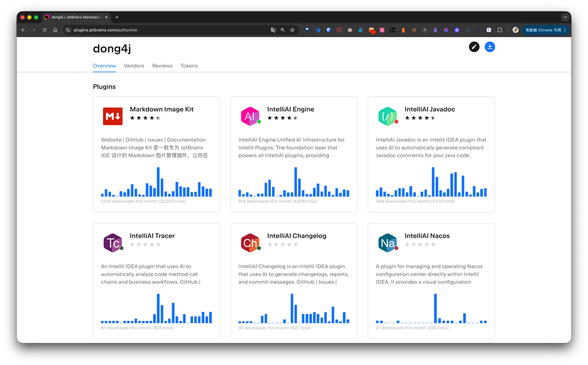Click the IntelliAI Javadoc green logo
This screenshot has width=588, height=365.
click(x=387, y=116)
